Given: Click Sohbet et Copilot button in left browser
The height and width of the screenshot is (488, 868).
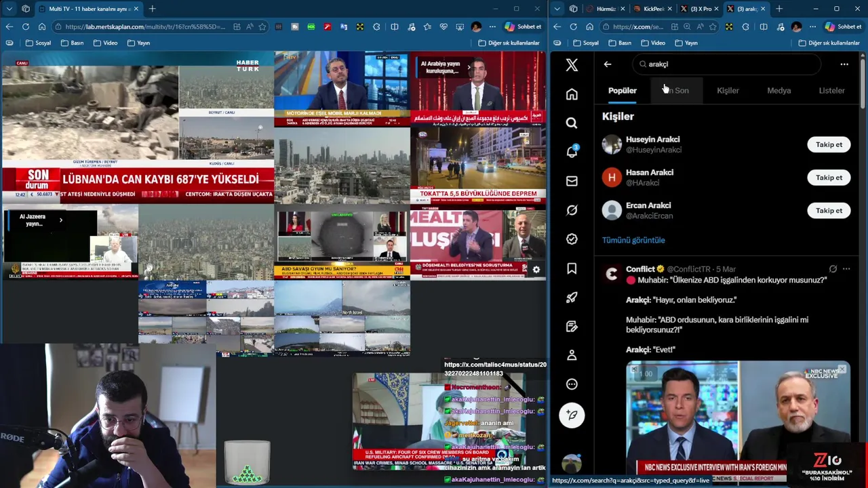Looking at the screenshot, I should [523, 26].
